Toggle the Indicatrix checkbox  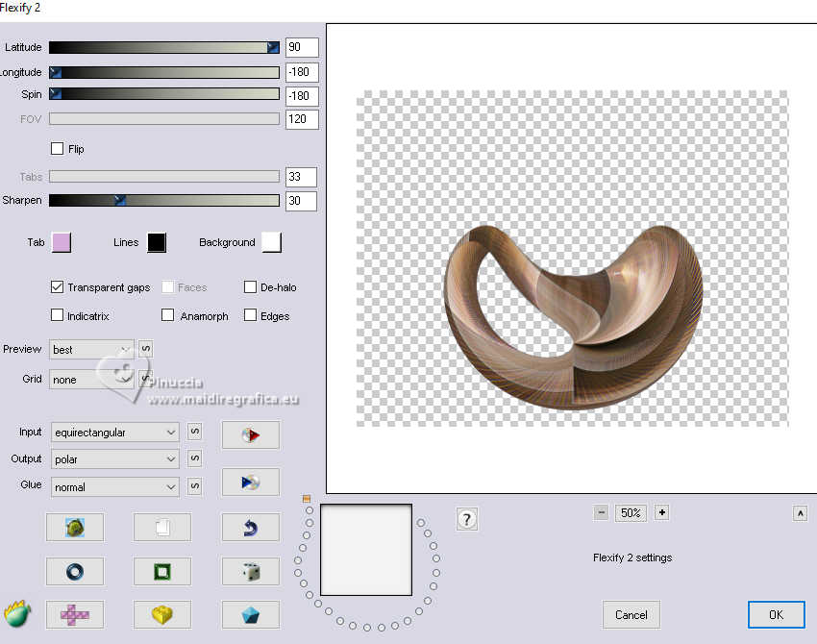pos(58,315)
